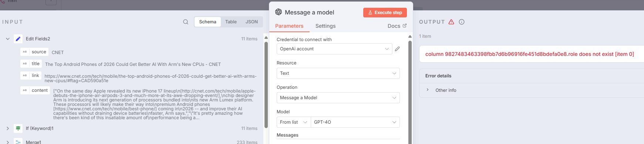Click the search icon in the Input panel

click(186, 22)
